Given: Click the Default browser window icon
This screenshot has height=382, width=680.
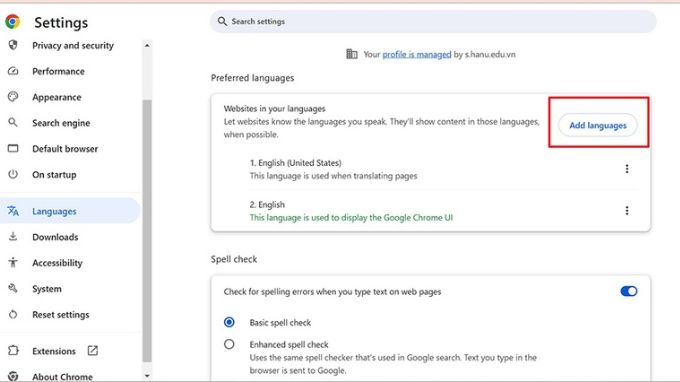Looking at the screenshot, I should (13, 148).
